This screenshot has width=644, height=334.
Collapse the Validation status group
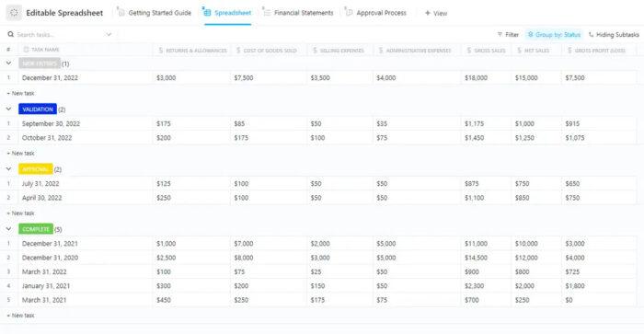pyautogui.click(x=8, y=109)
